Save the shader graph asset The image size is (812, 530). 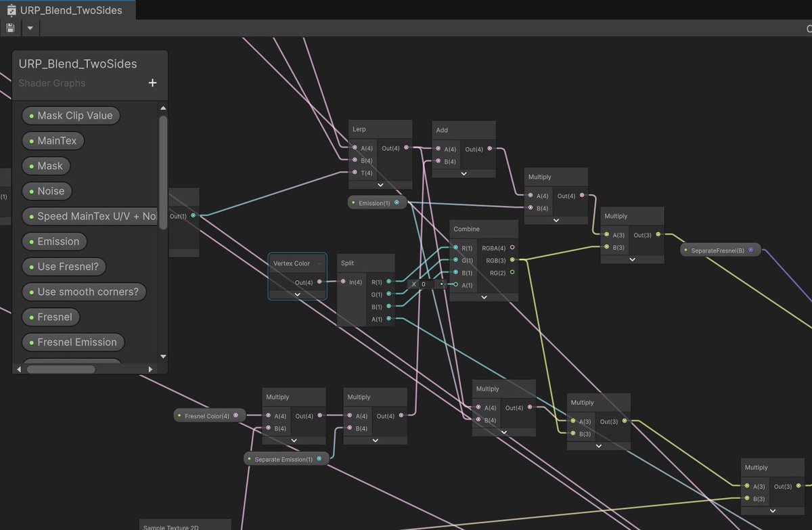10,28
